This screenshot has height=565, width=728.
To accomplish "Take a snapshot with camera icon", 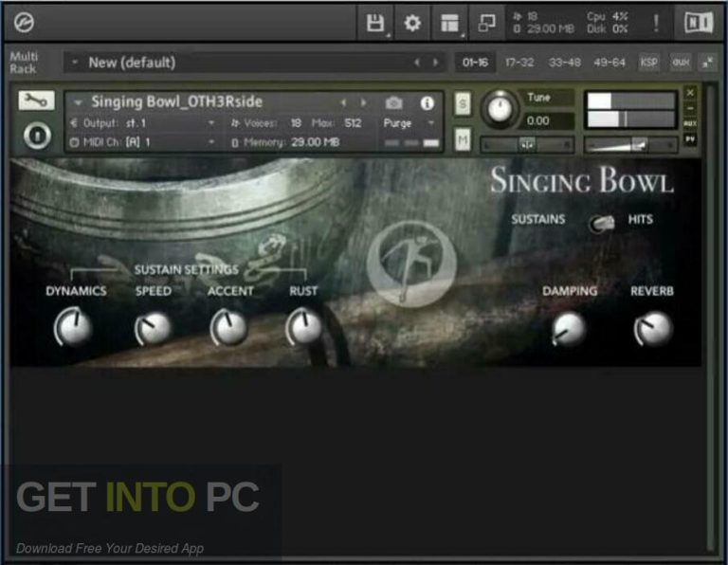I will [x=393, y=102].
